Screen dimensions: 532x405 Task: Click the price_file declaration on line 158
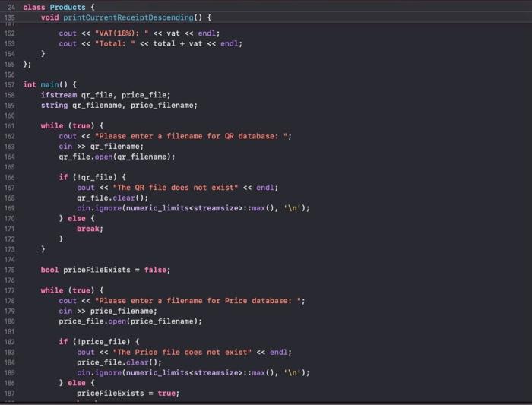coord(144,95)
